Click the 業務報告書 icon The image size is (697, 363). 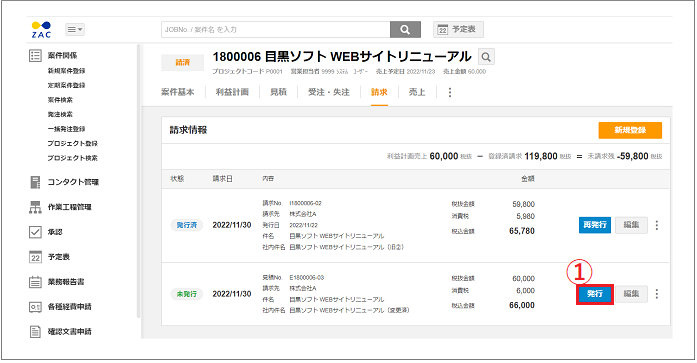[x=35, y=282]
